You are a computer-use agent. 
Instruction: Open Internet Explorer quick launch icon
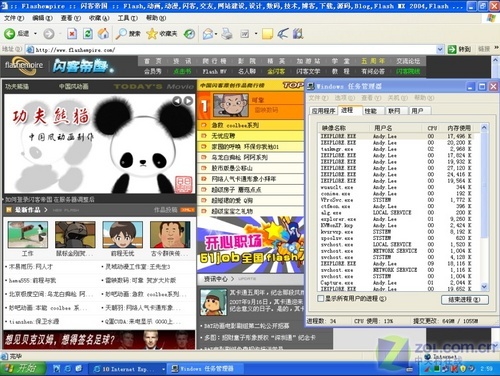pyautogui.click(x=68, y=369)
